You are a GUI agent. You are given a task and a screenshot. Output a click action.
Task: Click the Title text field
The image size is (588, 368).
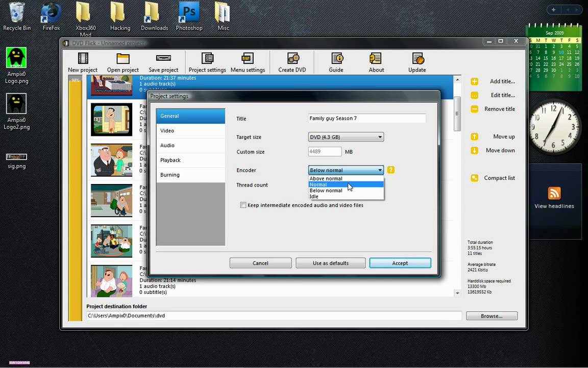367,118
